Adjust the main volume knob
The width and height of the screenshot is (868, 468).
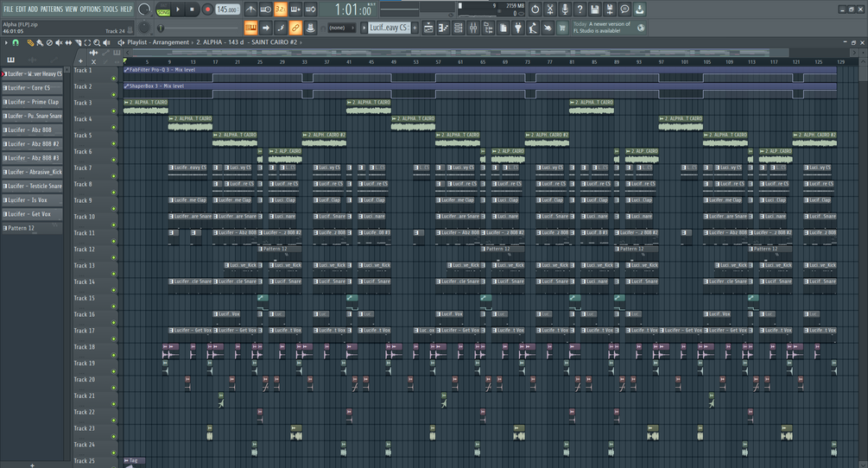point(144,9)
